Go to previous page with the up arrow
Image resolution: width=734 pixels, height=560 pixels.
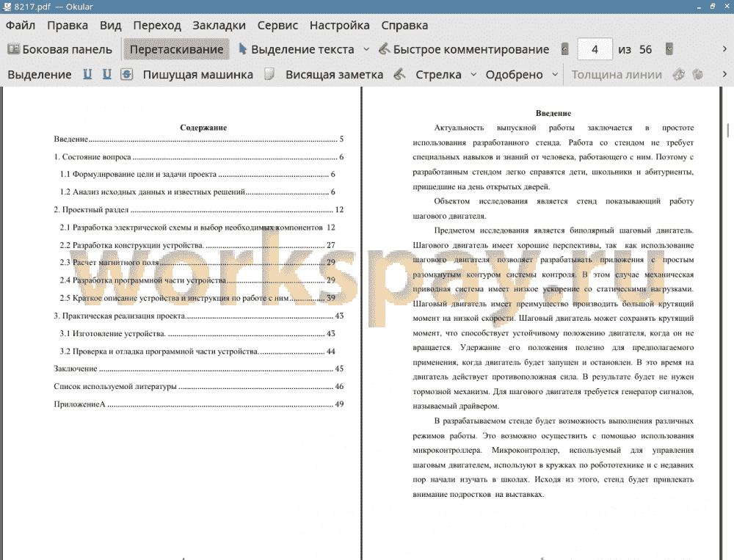(x=565, y=49)
